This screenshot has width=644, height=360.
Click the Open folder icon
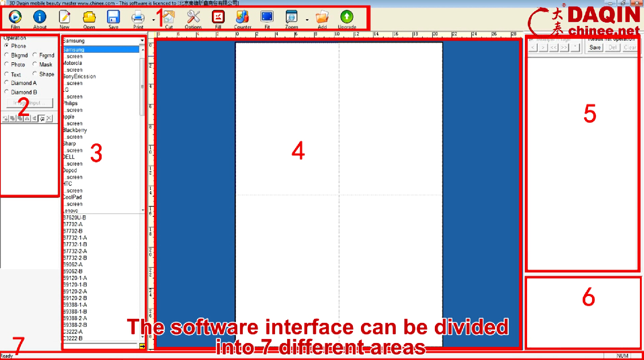pyautogui.click(x=89, y=17)
